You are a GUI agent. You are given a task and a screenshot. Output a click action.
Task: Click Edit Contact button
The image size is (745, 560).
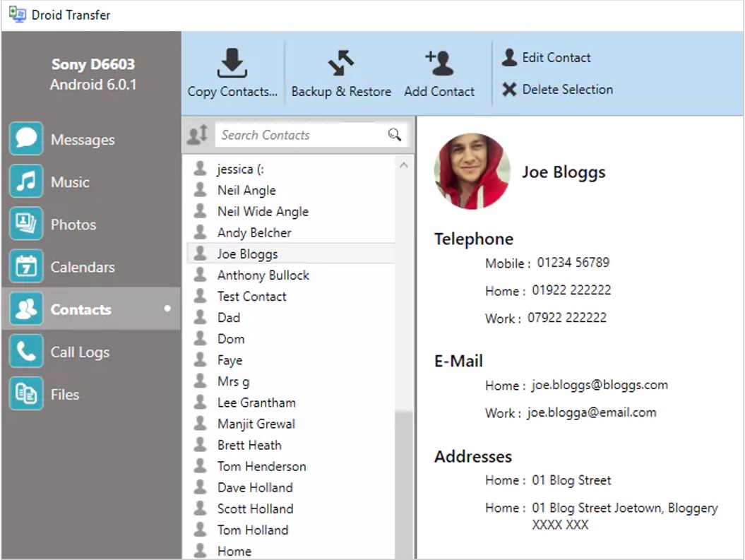coord(547,57)
